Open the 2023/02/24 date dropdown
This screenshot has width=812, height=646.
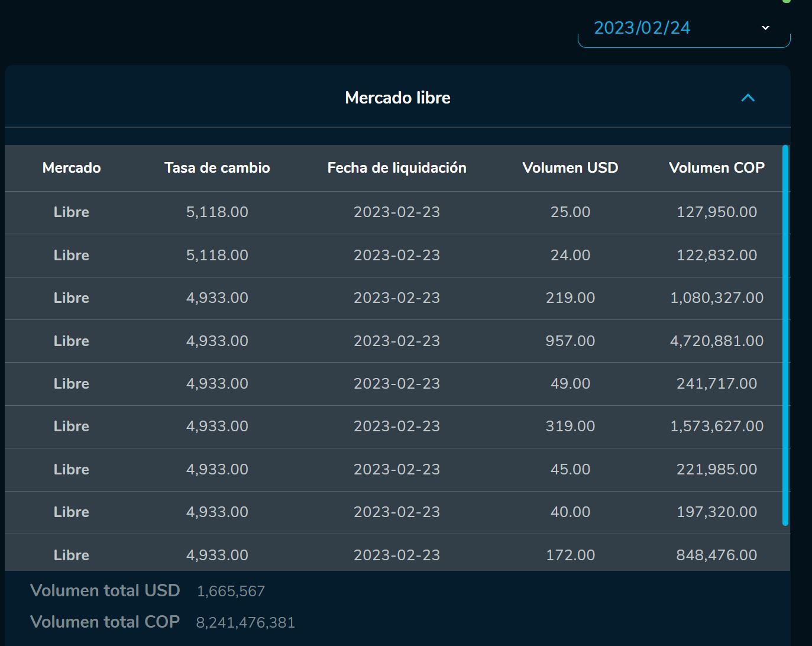pyautogui.click(x=642, y=28)
